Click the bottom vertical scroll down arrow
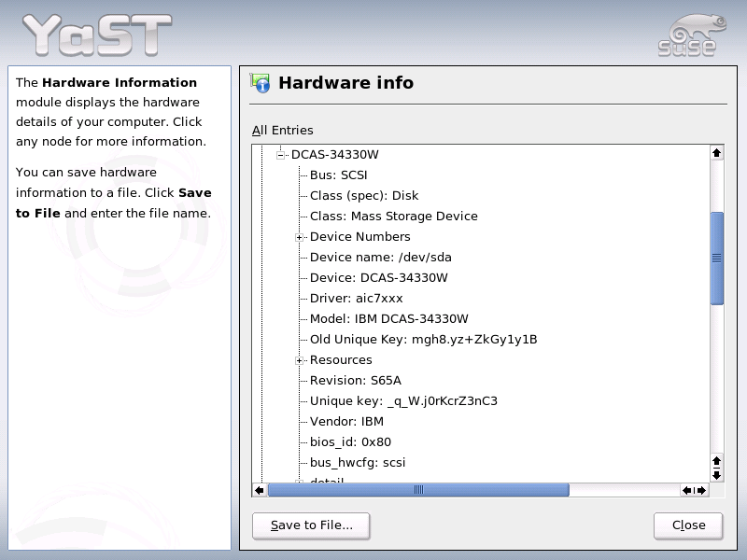 pos(716,475)
